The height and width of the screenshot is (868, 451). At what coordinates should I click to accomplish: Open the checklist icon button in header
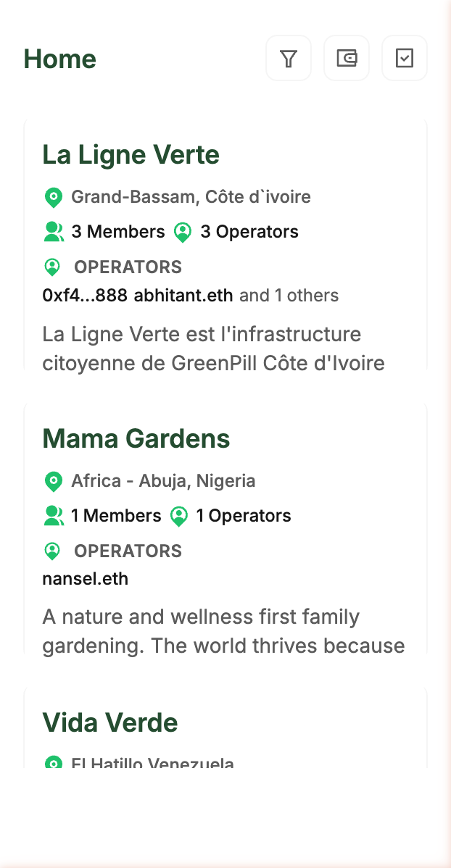pyautogui.click(x=405, y=59)
